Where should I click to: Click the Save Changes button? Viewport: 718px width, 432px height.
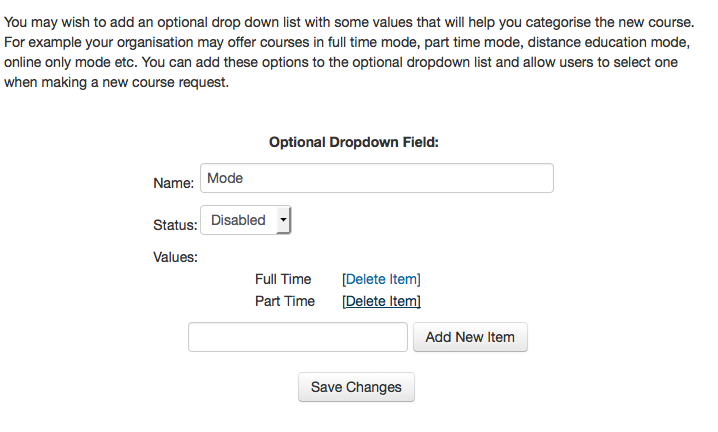tap(356, 387)
